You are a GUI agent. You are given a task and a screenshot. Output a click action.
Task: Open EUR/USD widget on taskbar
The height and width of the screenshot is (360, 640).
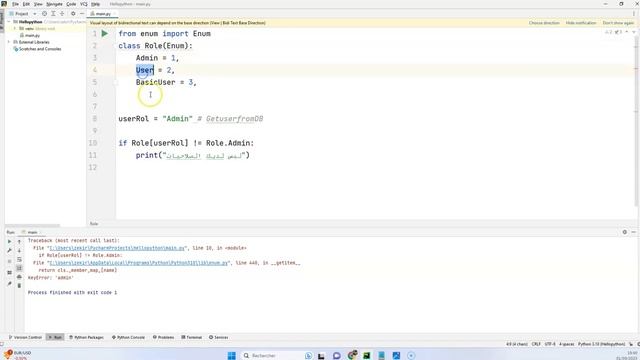point(17,355)
